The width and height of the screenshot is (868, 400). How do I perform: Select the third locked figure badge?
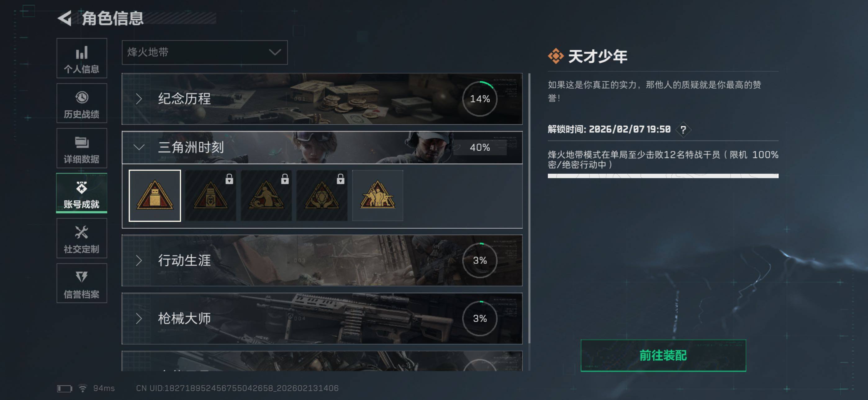[266, 196]
